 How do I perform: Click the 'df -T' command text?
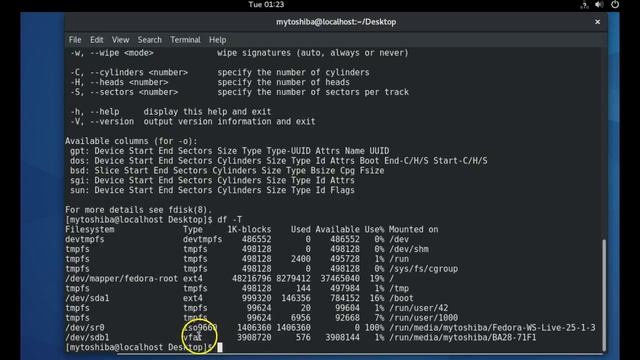[229, 220]
